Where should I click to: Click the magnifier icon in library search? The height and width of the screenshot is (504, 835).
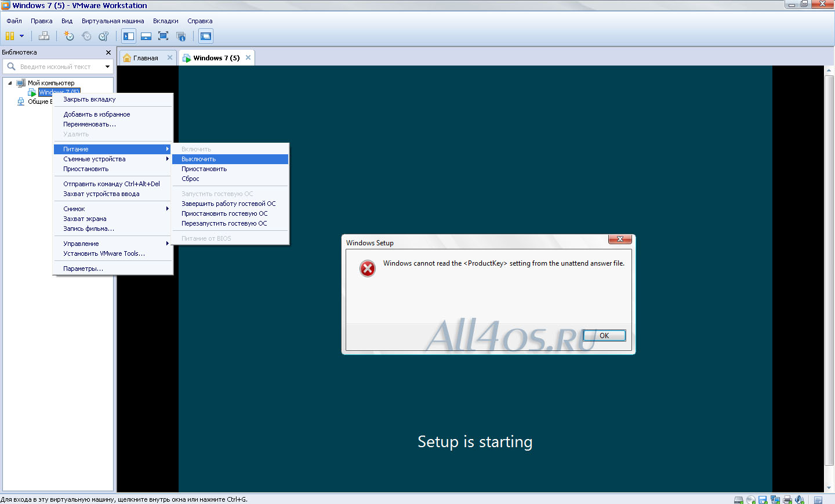[x=11, y=66]
